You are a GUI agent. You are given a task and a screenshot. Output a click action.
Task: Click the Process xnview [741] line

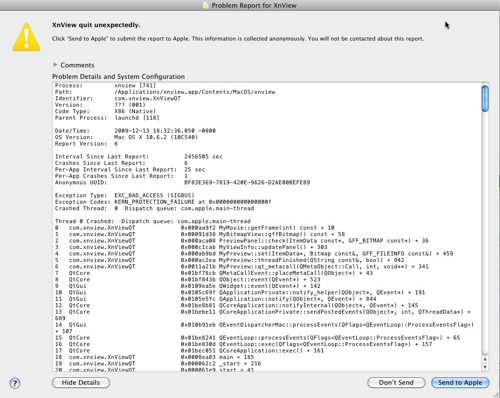point(105,85)
